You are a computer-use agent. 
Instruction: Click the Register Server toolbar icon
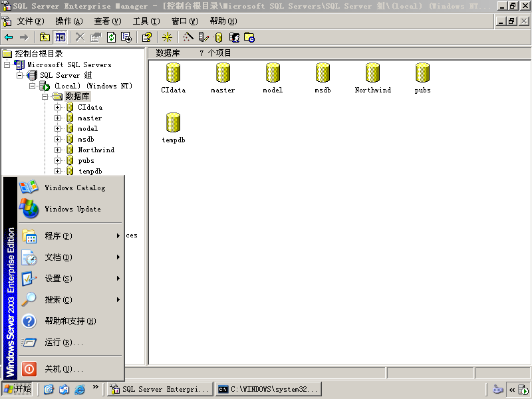(203, 37)
